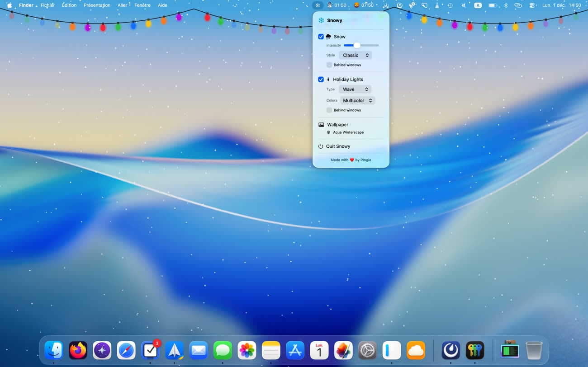Open the Messages app in Dock
Viewport: 588px width, 367px height.
[x=223, y=350]
